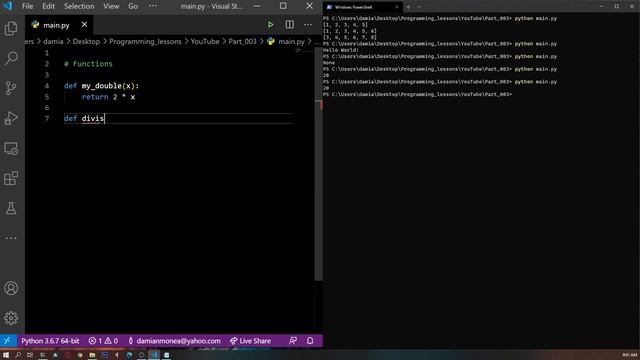
Task: Open feedback icon in status bar
Action: point(293,340)
